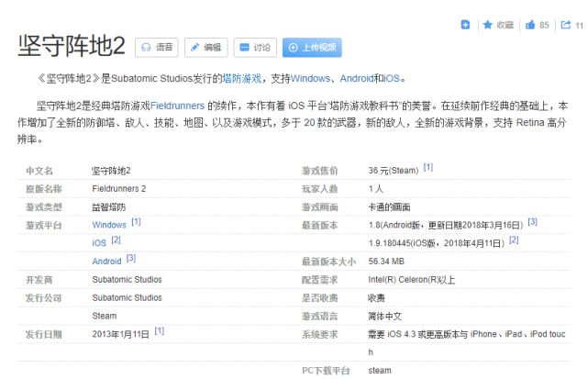588x379 pixels.
Task: Click reference [1] beside Windows platform
Action: point(136,222)
